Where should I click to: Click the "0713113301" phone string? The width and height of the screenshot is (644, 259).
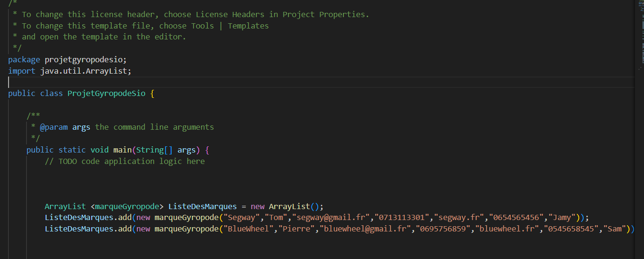coord(402,218)
